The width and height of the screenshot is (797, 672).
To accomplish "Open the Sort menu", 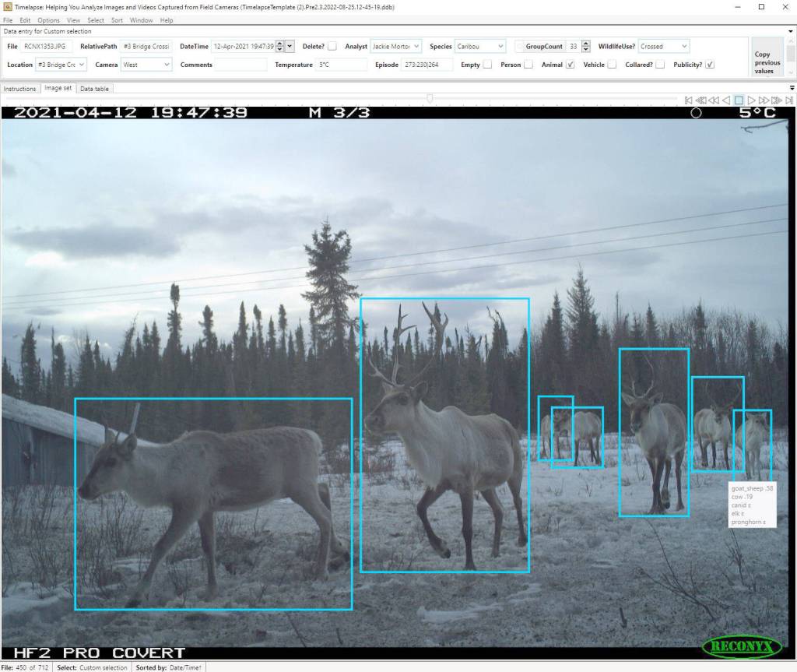I will pos(117,20).
